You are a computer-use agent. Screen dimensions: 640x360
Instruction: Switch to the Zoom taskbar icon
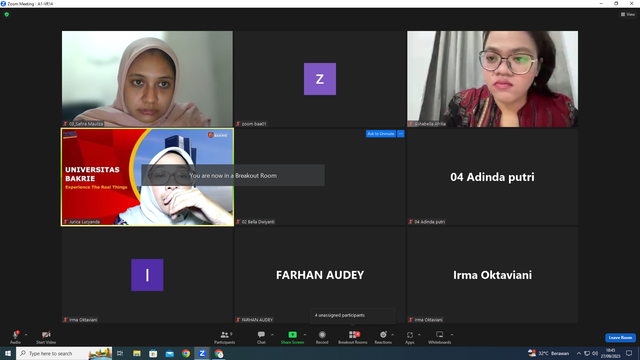[202, 353]
